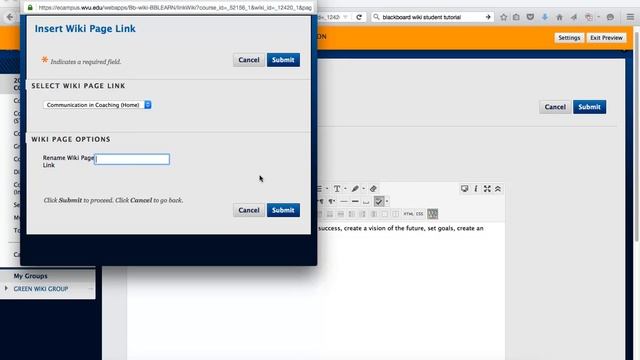Image resolution: width=640 pixels, height=360 pixels.
Task: Click the browser back arrow
Action: click(10, 17)
